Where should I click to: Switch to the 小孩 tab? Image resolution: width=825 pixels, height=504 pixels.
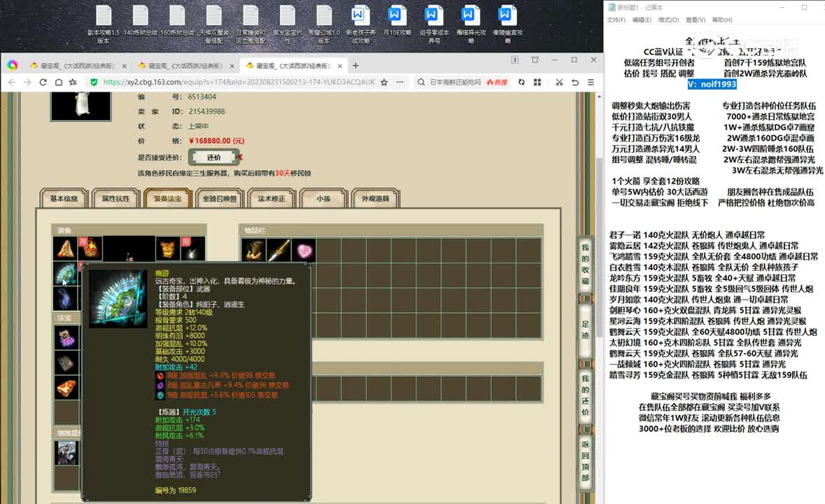point(323,198)
